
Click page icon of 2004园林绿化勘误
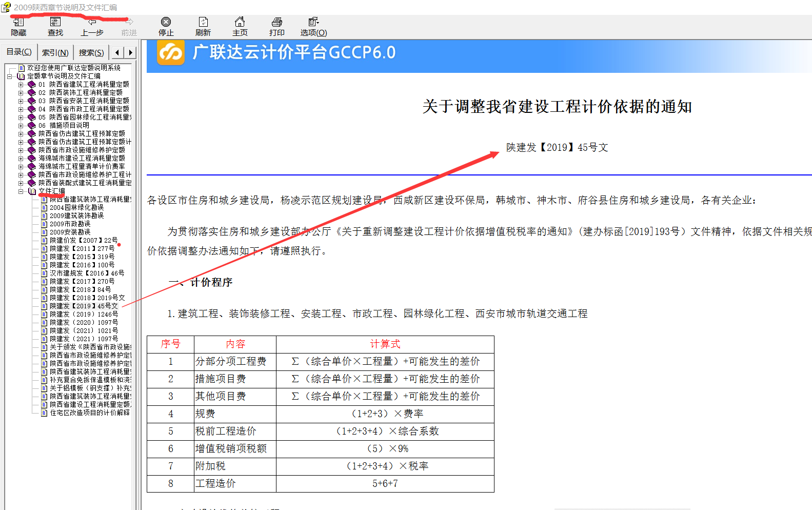click(44, 207)
